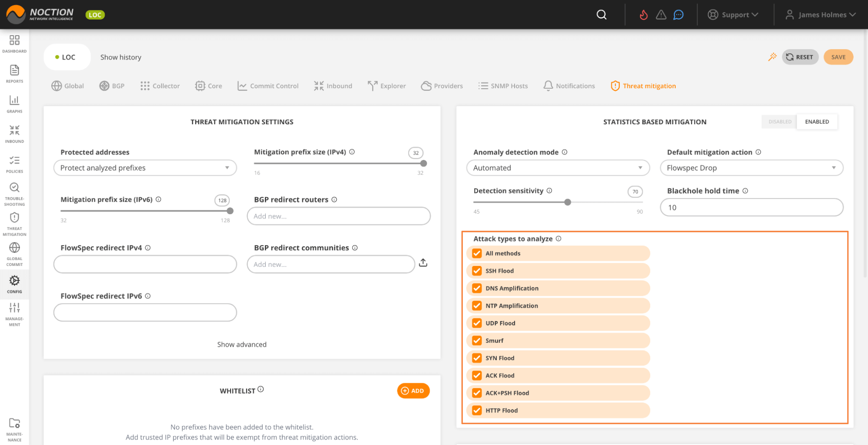Image resolution: width=868 pixels, height=445 pixels.
Task: Click the Detection sensitivity slider handle
Action: [568, 202]
